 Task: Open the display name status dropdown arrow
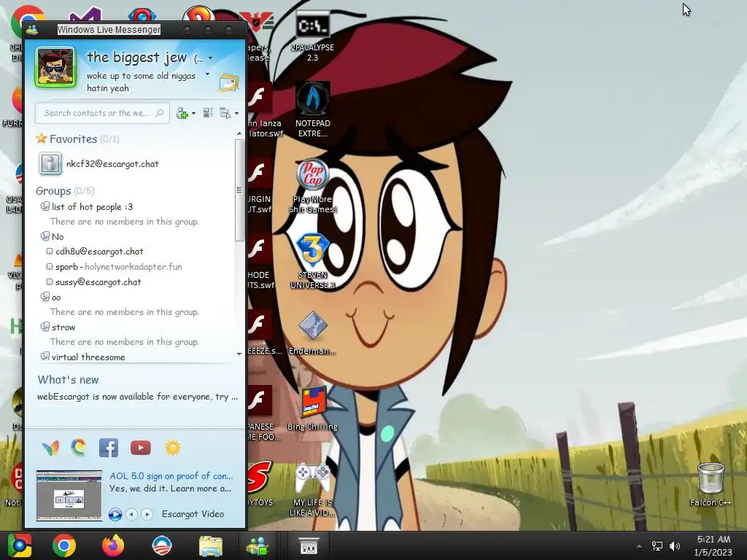click(x=211, y=58)
